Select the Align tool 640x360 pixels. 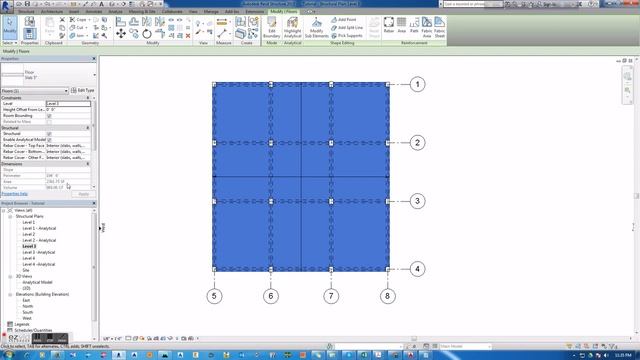click(x=121, y=21)
